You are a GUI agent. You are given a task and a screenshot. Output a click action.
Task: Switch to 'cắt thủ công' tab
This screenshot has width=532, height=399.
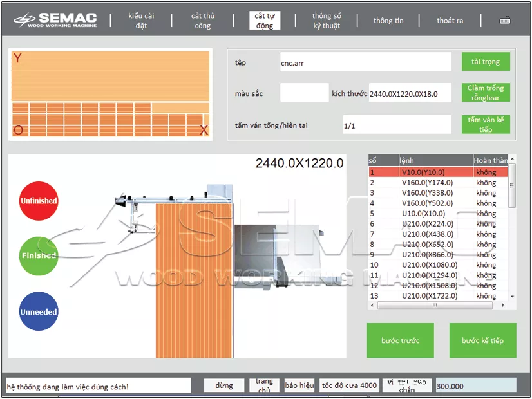click(x=203, y=21)
